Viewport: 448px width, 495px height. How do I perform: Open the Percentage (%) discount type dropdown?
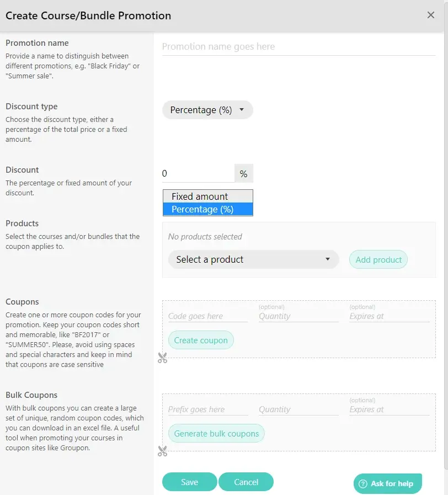pos(207,110)
